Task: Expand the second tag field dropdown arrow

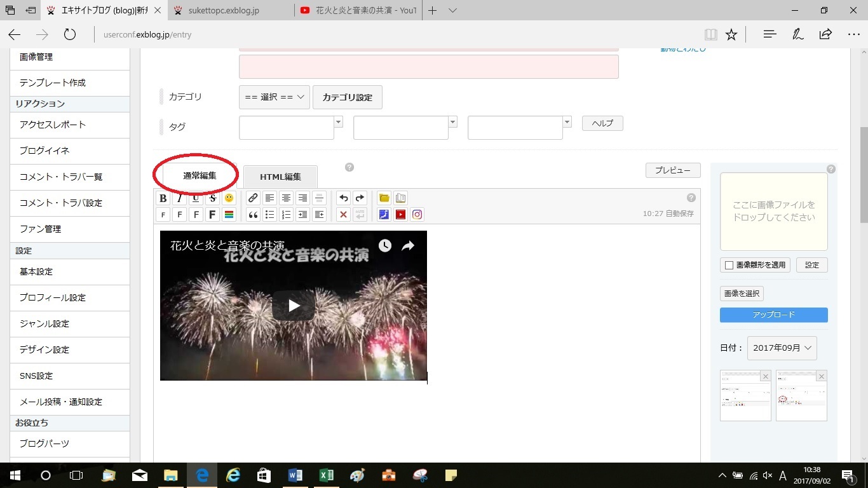Action: click(452, 121)
